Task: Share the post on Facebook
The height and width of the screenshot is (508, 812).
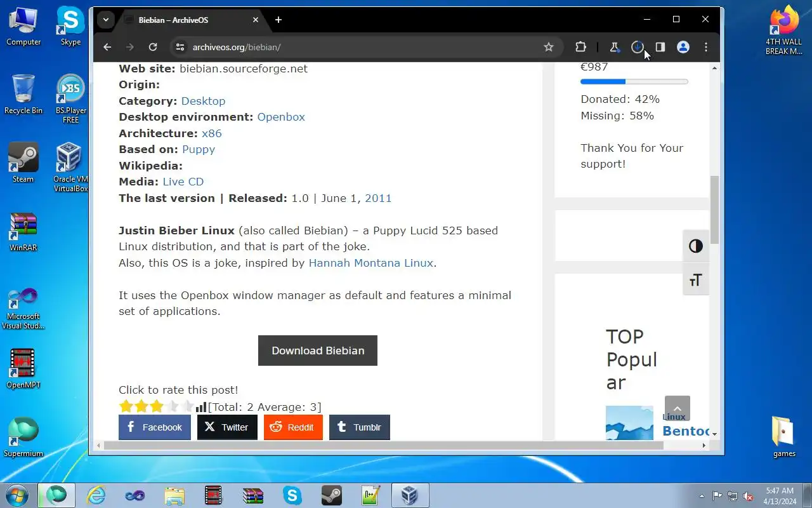Action: [x=155, y=427]
